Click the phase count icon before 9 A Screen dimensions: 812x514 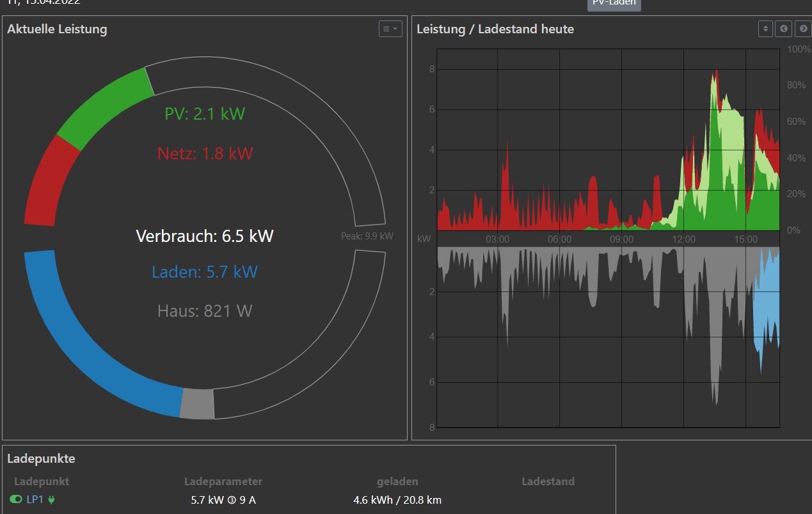point(234,500)
